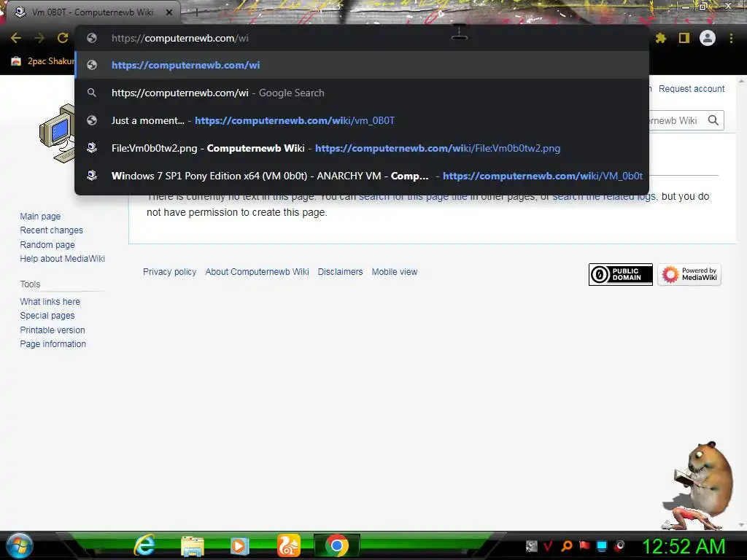The image size is (747, 560).
Task: Open About Computernewb Wiki footer link
Action: point(257,272)
